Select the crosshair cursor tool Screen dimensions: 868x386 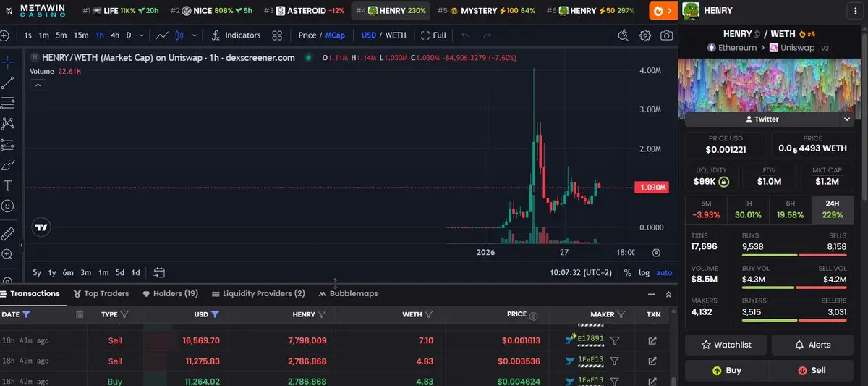tap(7, 62)
